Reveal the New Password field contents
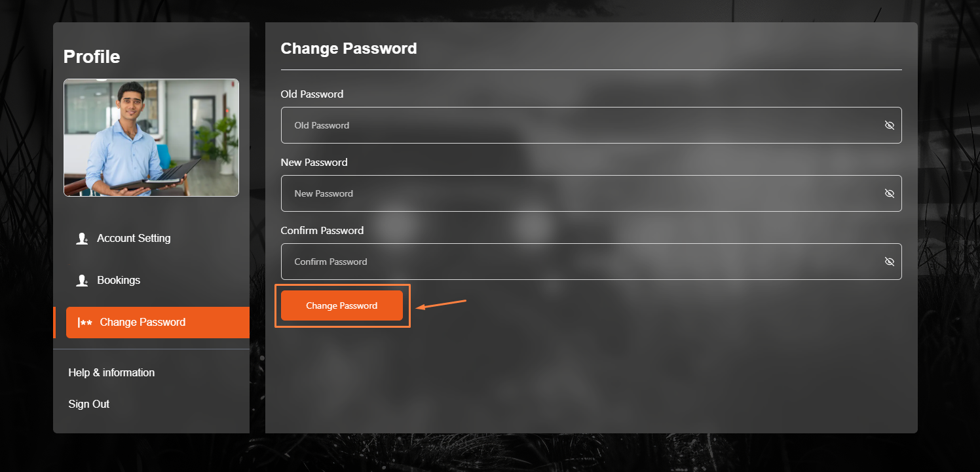The height and width of the screenshot is (472, 980). pyautogui.click(x=889, y=193)
